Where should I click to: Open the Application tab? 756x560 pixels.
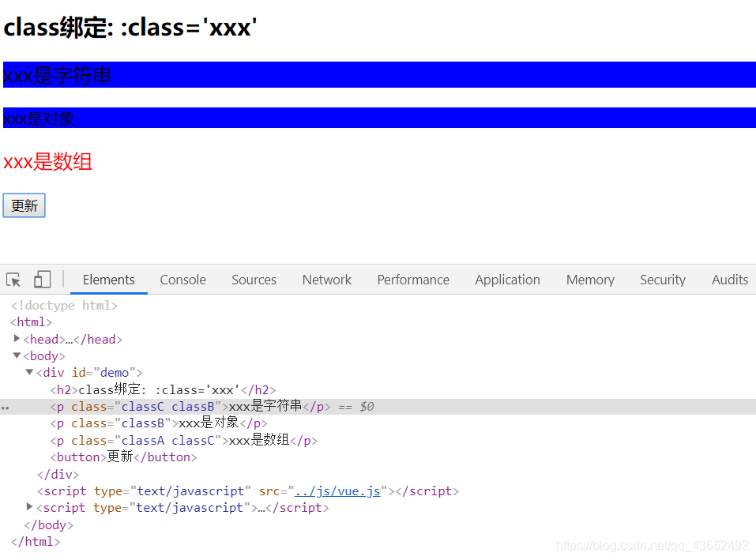pyautogui.click(x=507, y=280)
